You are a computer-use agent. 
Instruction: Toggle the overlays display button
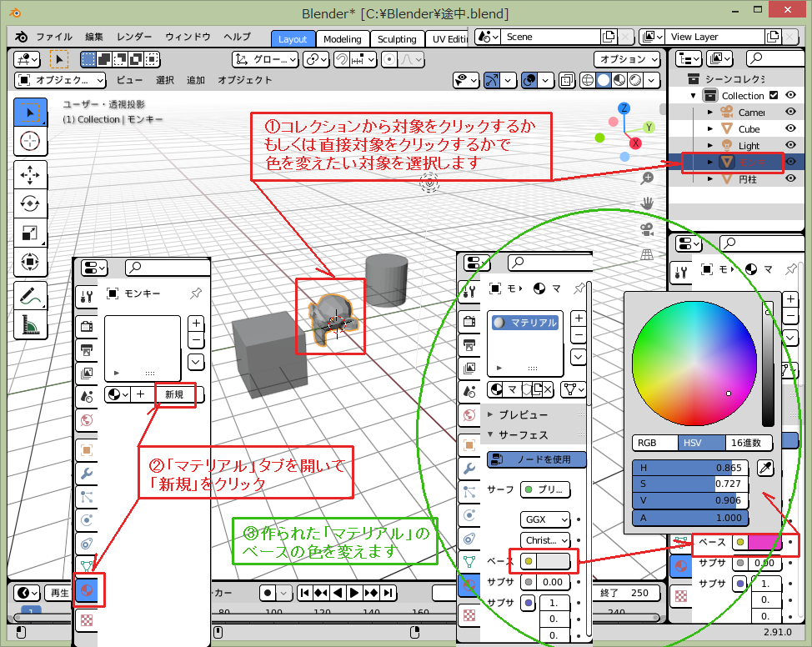[x=529, y=80]
